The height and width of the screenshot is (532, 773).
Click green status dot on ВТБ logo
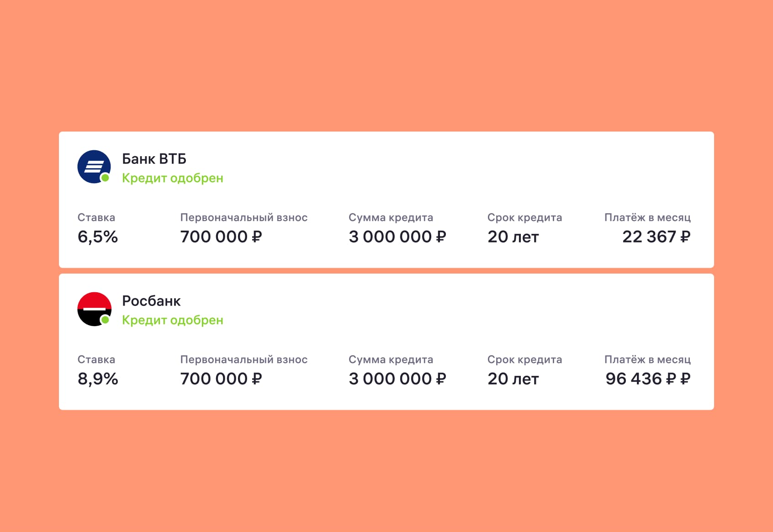click(106, 178)
